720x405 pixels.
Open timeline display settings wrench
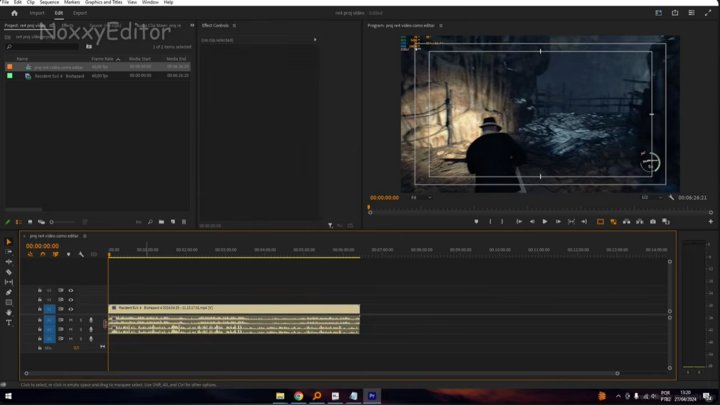81,254
